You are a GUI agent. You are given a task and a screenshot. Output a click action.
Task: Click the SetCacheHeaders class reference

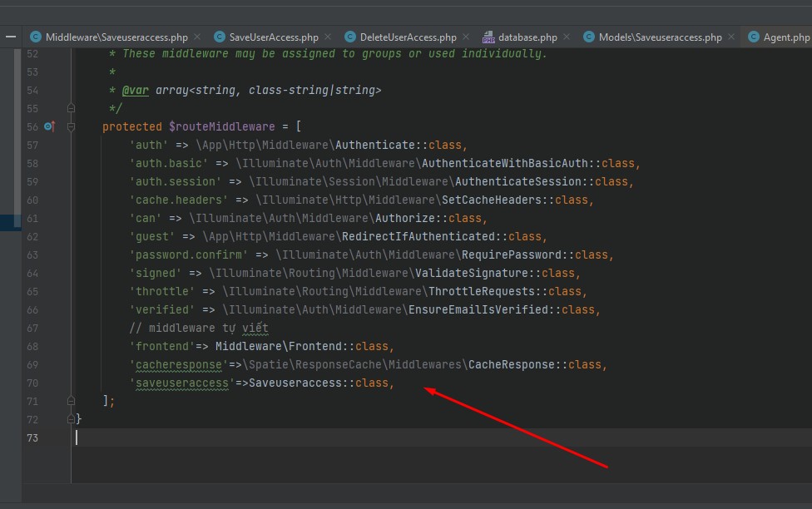492,200
